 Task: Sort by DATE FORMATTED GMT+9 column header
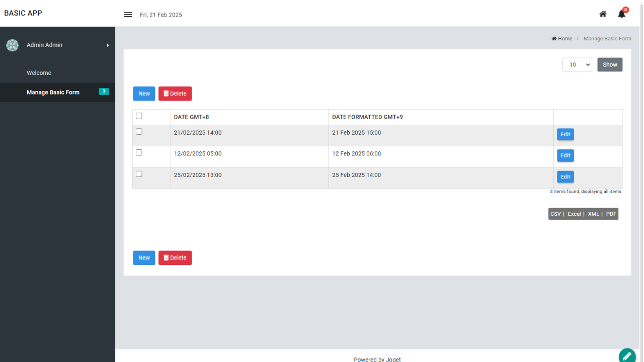[x=367, y=117]
